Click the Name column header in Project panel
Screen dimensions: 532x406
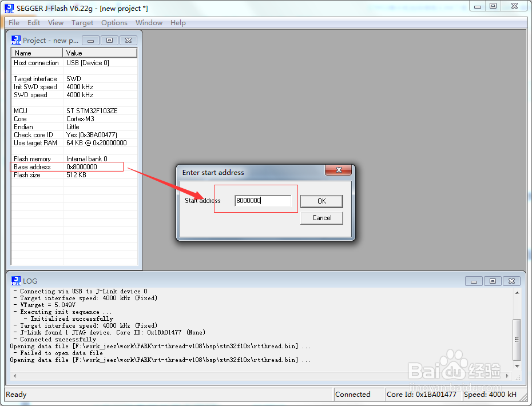point(37,53)
